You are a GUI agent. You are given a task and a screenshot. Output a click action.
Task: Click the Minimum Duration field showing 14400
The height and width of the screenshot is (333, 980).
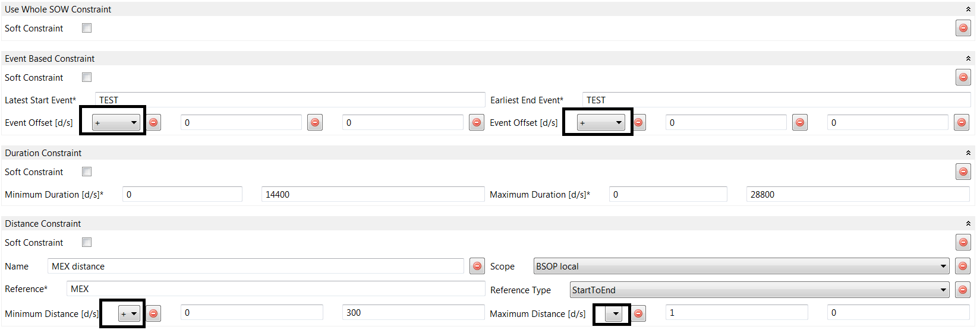[x=373, y=194]
